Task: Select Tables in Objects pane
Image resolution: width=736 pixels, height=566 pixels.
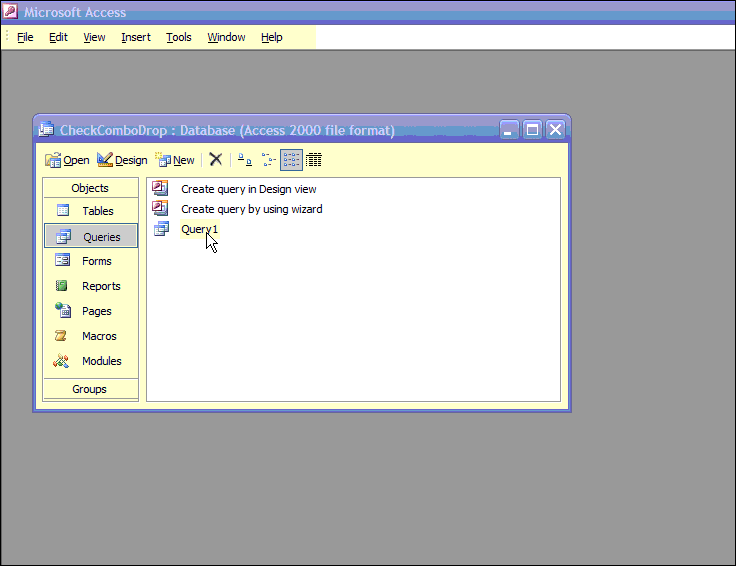Action: pos(91,211)
